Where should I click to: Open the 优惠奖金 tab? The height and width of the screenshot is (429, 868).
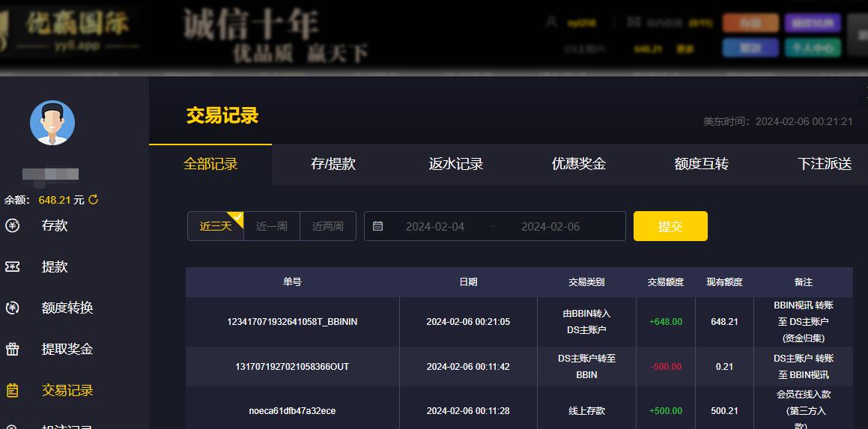click(x=579, y=164)
